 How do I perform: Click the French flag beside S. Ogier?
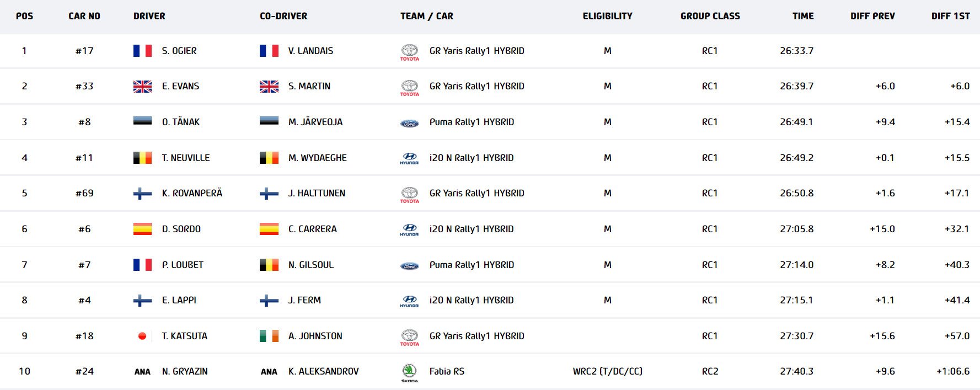142,51
